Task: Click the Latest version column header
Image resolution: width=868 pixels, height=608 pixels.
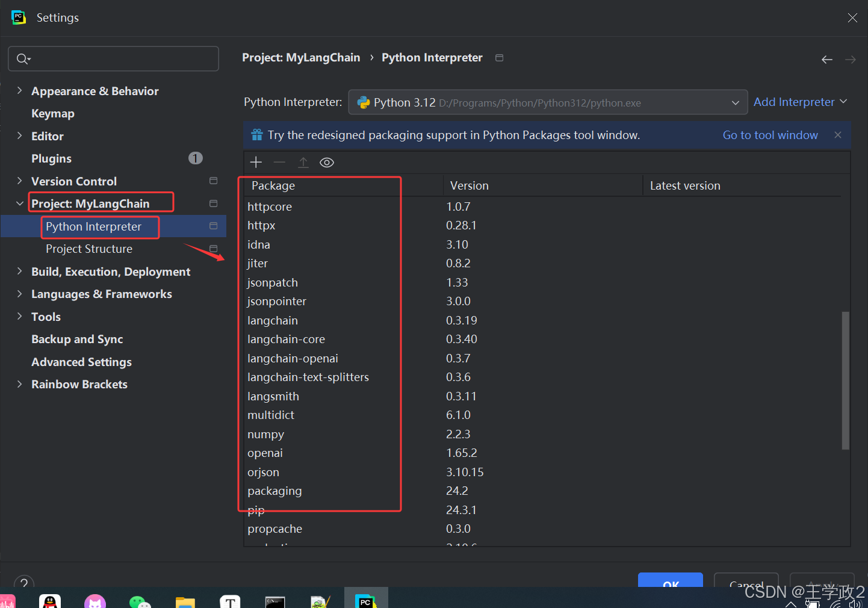Action: point(742,185)
